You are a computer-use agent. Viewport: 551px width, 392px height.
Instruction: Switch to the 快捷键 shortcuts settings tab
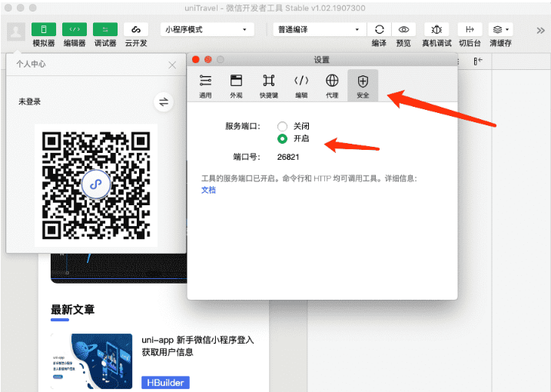[x=269, y=86]
